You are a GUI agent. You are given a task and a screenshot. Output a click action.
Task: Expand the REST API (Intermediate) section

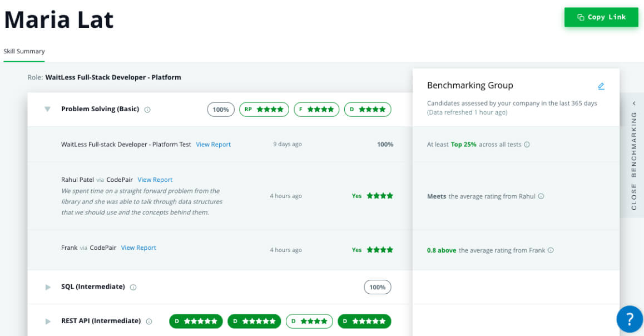[47, 321]
